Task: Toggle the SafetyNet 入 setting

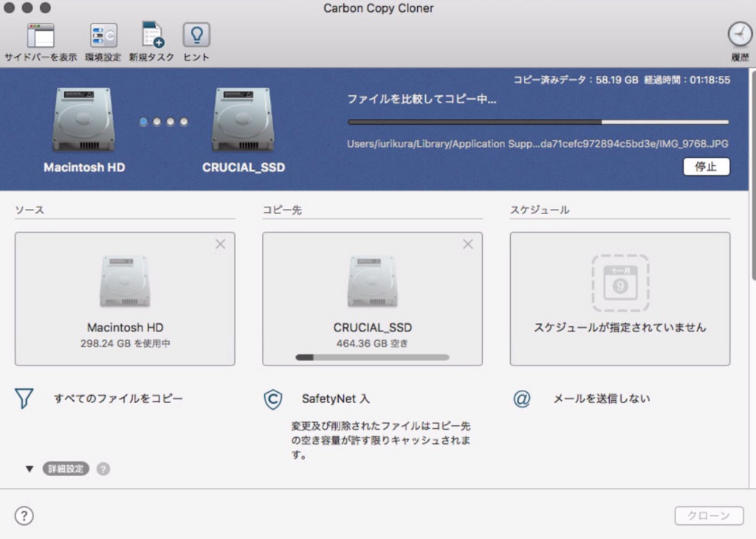Action: point(336,399)
